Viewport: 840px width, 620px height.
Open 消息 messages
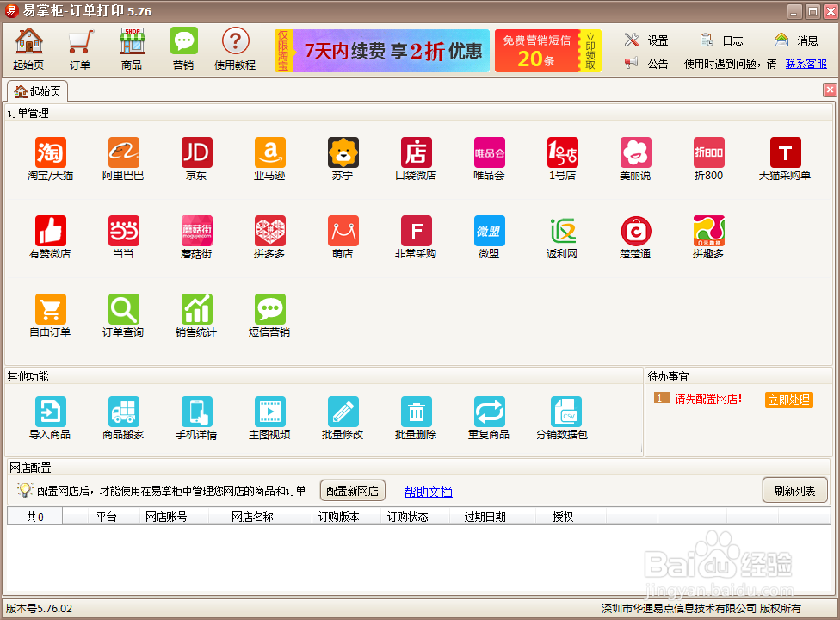click(x=796, y=40)
